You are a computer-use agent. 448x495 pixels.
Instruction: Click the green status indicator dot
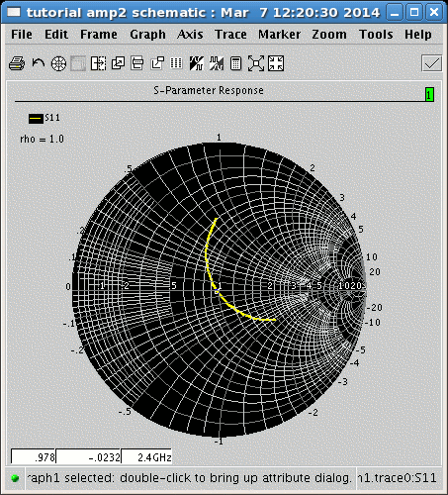click(x=15, y=478)
